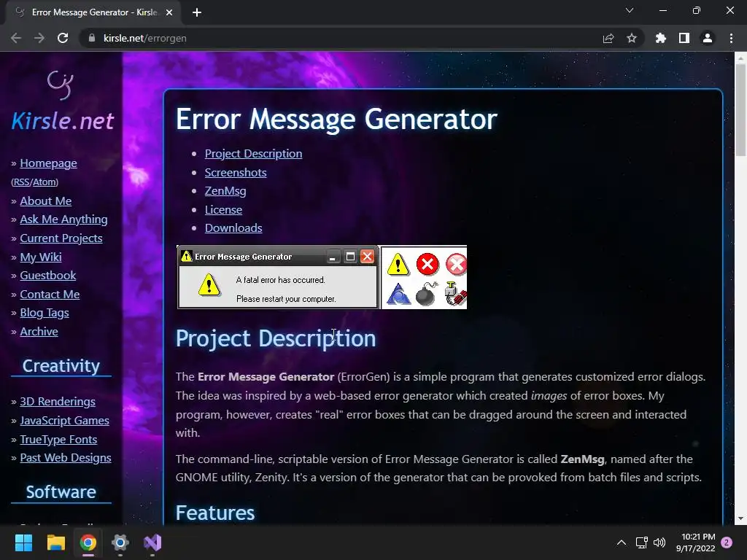Viewport: 747px width, 560px height.
Task: Jump to Project Description section link
Action: (x=253, y=154)
